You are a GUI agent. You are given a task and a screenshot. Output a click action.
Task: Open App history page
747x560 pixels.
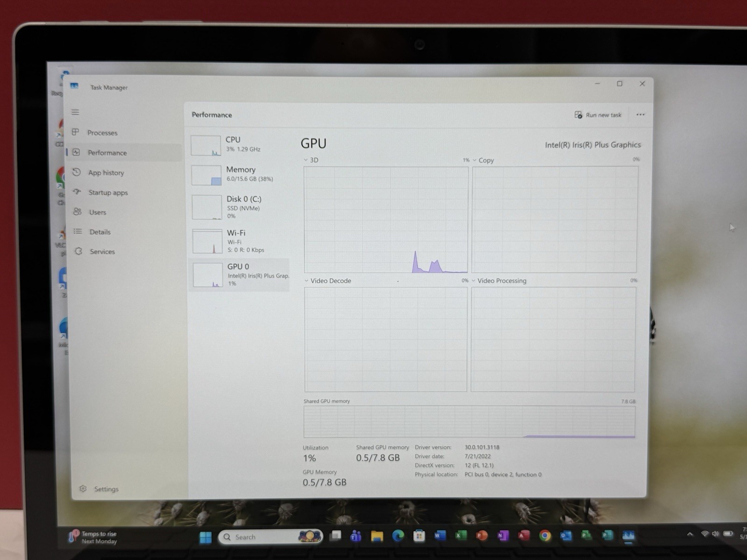[106, 173]
